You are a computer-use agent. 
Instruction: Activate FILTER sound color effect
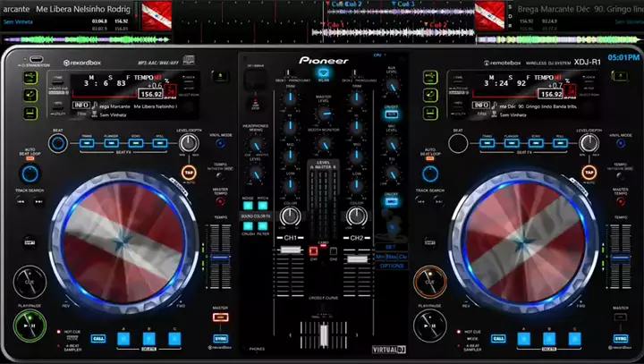[263, 226]
